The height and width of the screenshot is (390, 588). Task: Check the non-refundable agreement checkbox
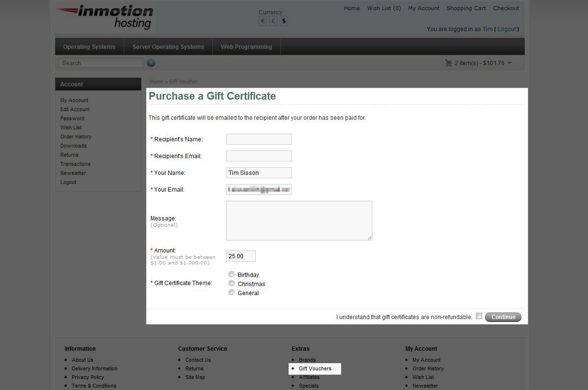point(479,316)
